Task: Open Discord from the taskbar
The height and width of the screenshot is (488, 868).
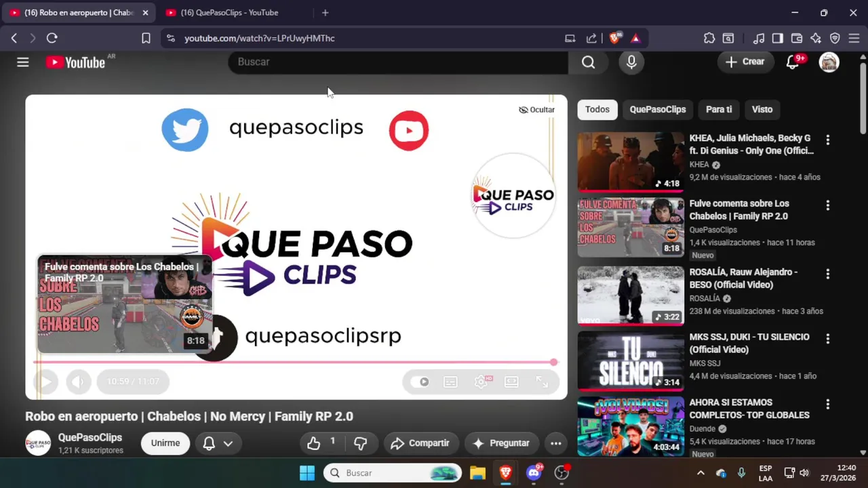Action: [534, 473]
